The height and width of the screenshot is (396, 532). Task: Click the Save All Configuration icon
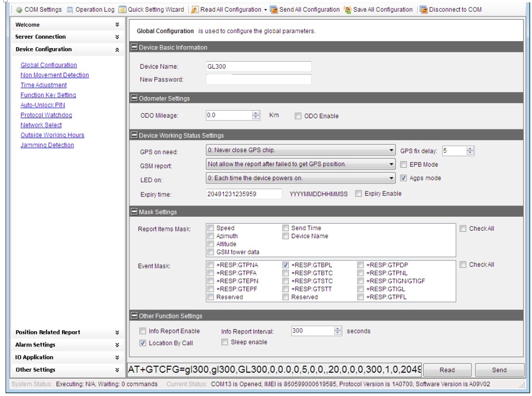point(348,9)
